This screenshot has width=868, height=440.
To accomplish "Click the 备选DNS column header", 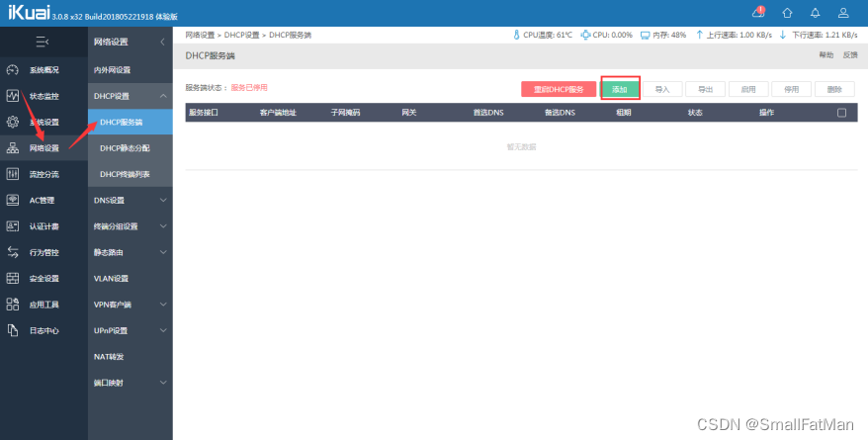I will coord(560,113).
